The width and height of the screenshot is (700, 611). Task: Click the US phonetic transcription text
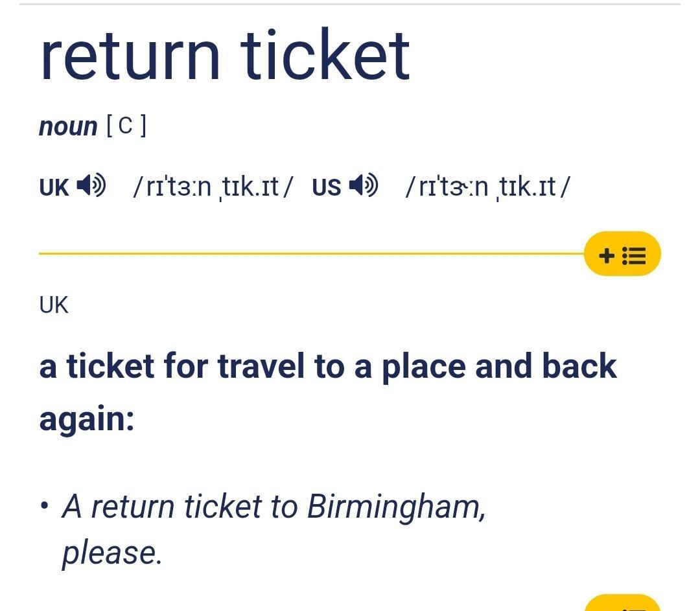click(487, 187)
